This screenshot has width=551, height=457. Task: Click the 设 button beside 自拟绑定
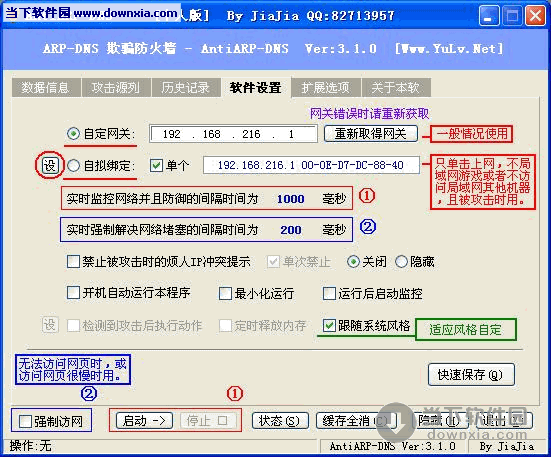pyautogui.click(x=49, y=165)
